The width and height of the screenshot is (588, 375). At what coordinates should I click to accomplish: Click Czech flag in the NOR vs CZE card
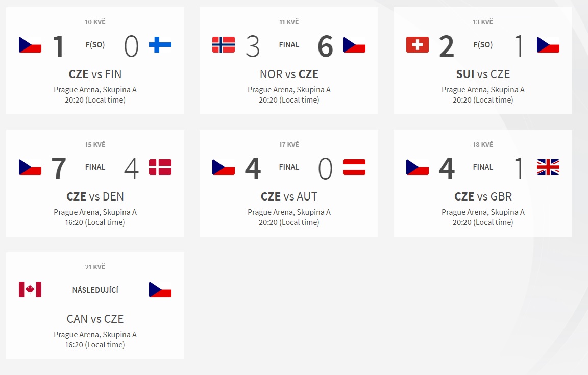click(354, 44)
